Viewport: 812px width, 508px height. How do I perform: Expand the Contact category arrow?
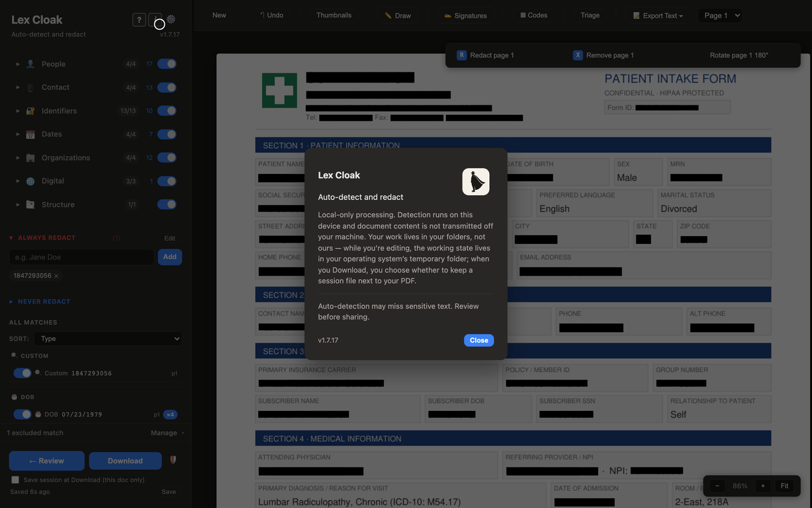click(18, 88)
